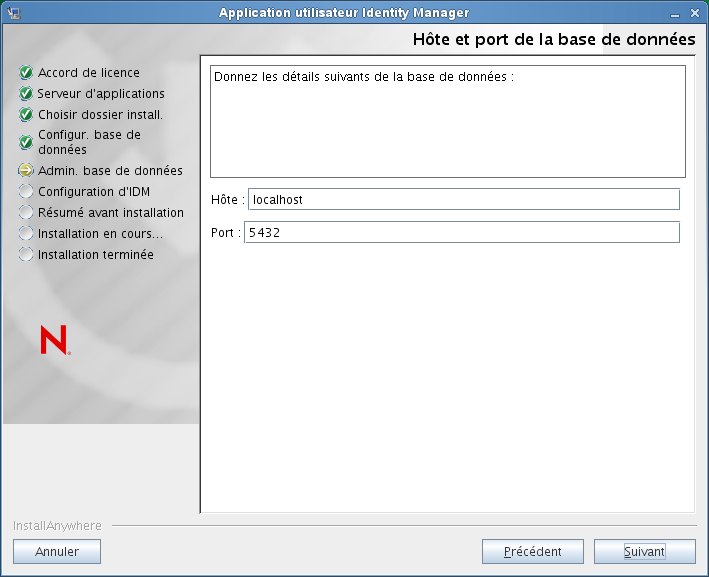This screenshot has height=577, width=709.
Task: Click the title bar text Application utilisateur Identity Manager
Action: 344,13
